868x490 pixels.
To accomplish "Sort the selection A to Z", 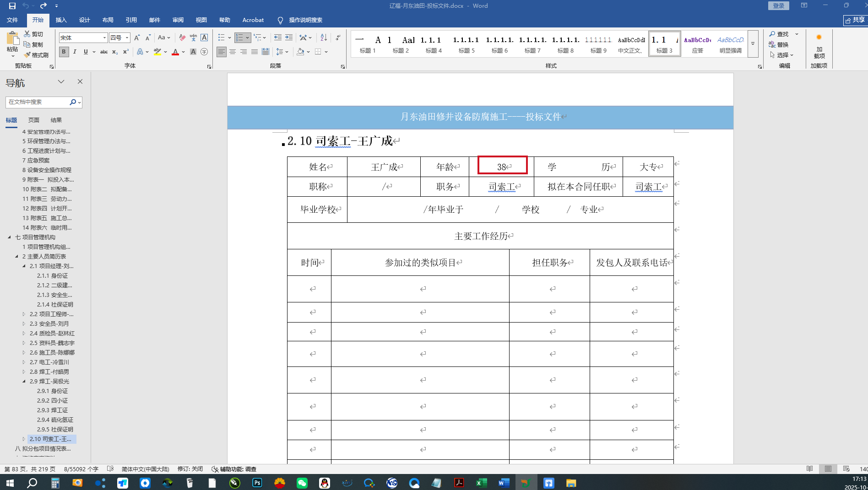I will pyautogui.click(x=324, y=38).
